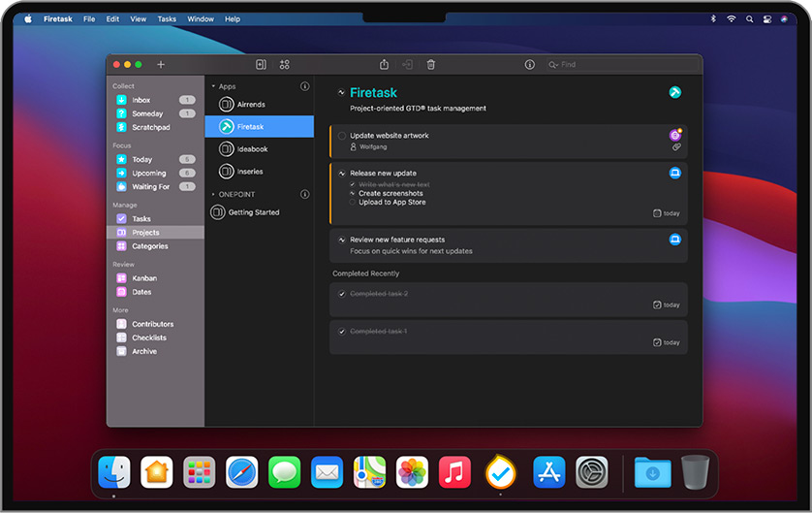Open the status selector beside the Firetask title
Viewport: 812px width, 513px height.
(341, 93)
